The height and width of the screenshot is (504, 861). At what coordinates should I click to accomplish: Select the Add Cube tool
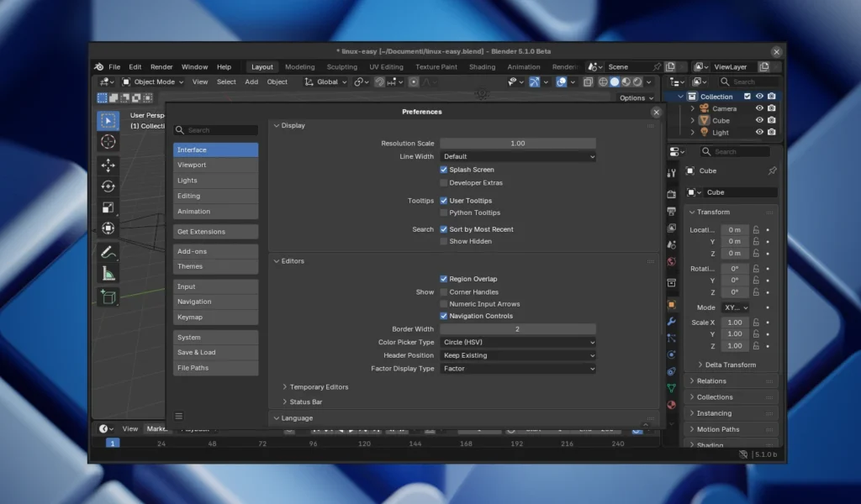(108, 296)
